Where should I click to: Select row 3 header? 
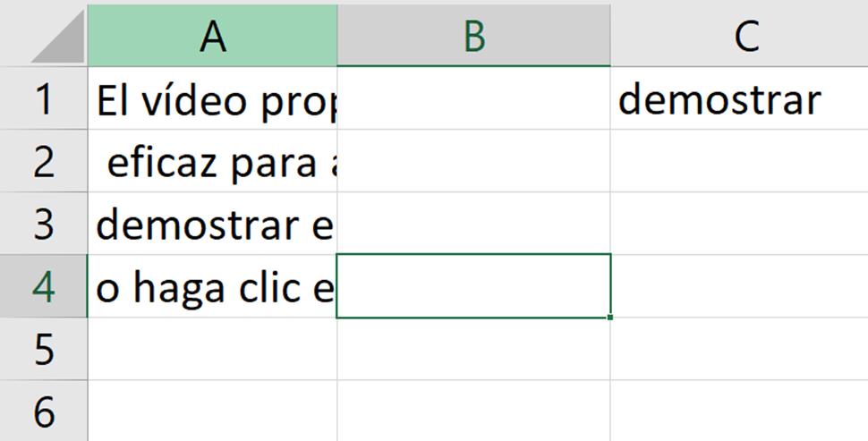click(44, 224)
